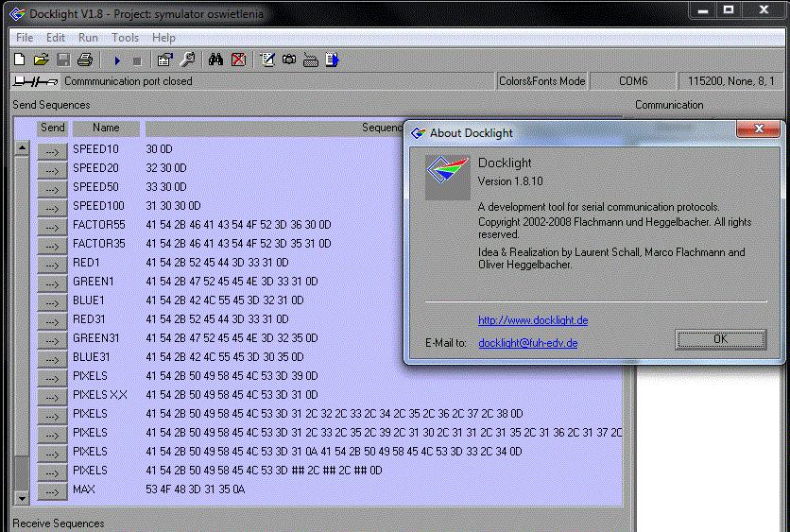Send the BLUE31 sequence
Image resolution: width=790 pixels, height=532 pixels.
52,360
